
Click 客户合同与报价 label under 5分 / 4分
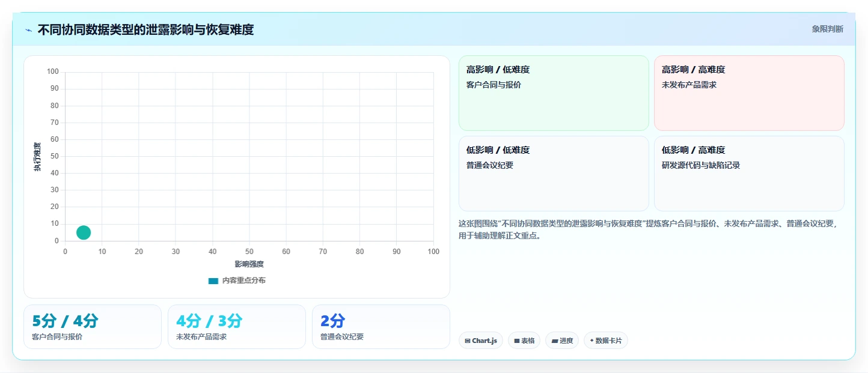tap(57, 337)
